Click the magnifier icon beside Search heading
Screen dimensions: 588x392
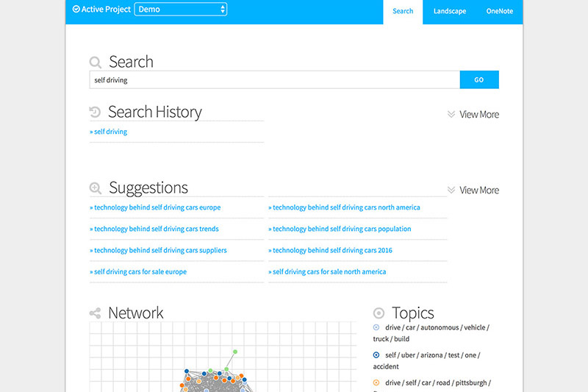(96, 63)
